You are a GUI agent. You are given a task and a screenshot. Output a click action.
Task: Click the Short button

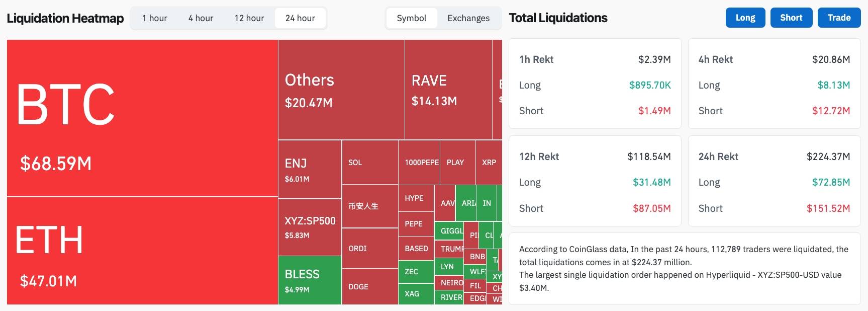(x=791, y=17)
